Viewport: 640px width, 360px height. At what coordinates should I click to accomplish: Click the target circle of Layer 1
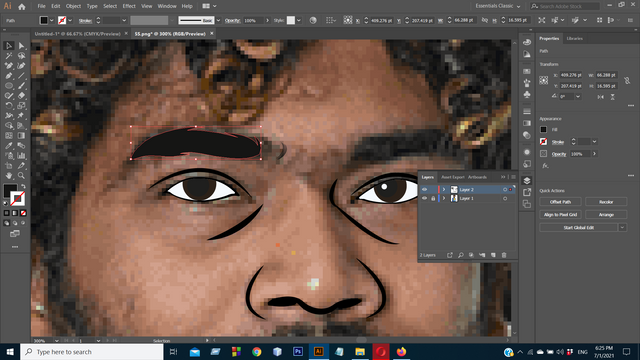[x=505, y=198]
